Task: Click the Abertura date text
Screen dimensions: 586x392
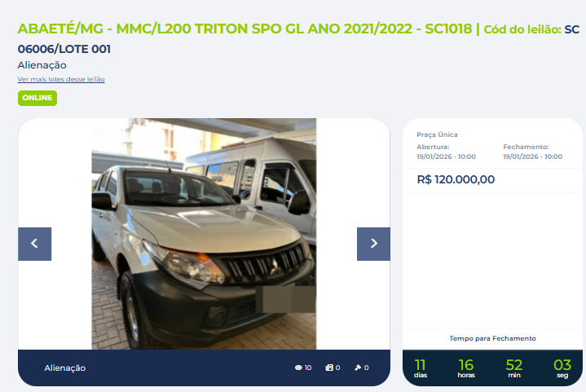Action: [447, 156]
